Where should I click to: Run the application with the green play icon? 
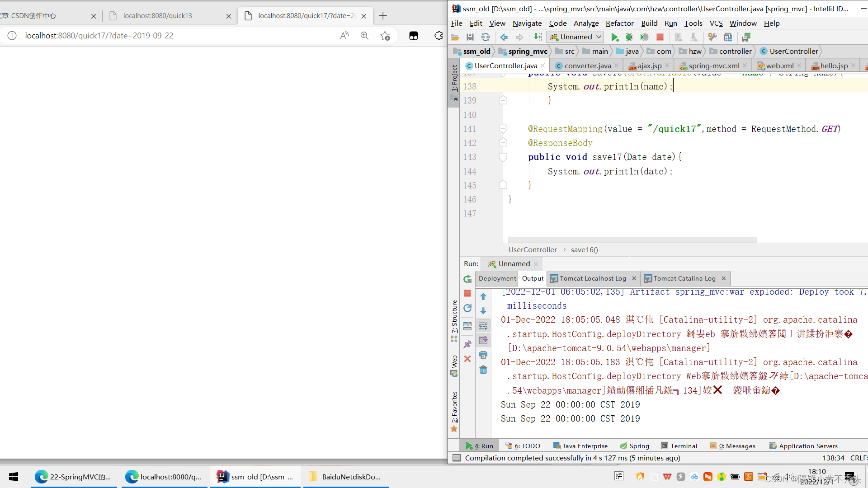click(615, 37)
